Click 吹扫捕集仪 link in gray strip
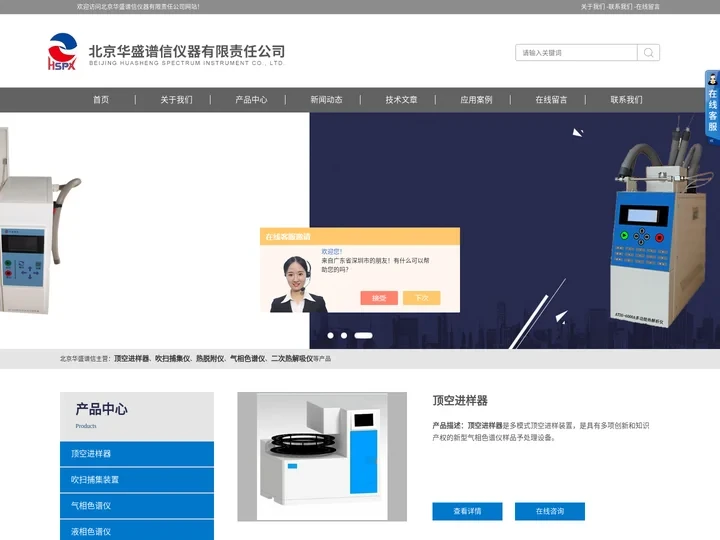 coord(173,359)
